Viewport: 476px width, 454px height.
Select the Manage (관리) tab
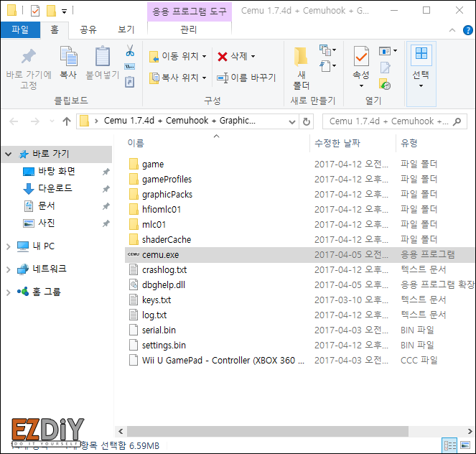pos(189,29)
